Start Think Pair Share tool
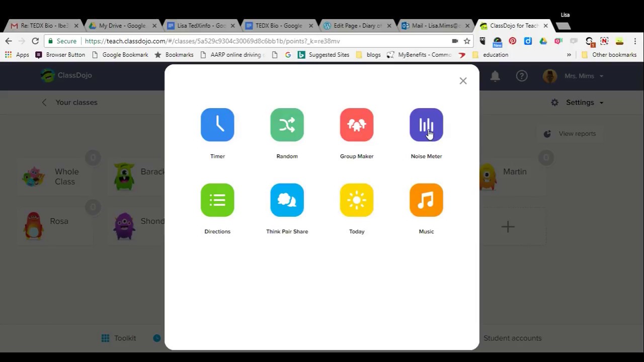The width and height of the screenshot is (644, 362). (287, 200)
